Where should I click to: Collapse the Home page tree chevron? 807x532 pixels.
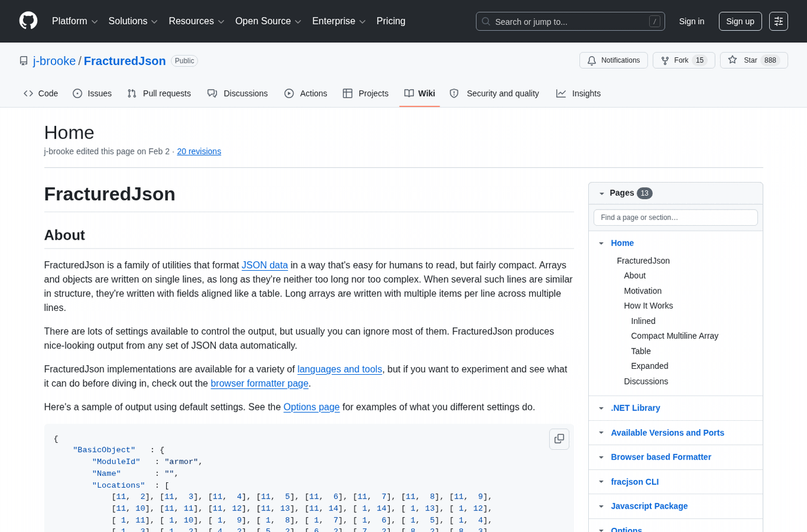601,243
